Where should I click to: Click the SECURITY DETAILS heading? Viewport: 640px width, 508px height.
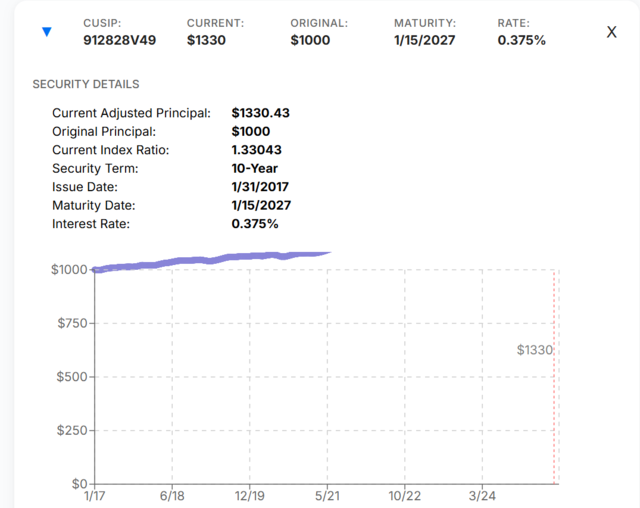click(86, 84)
